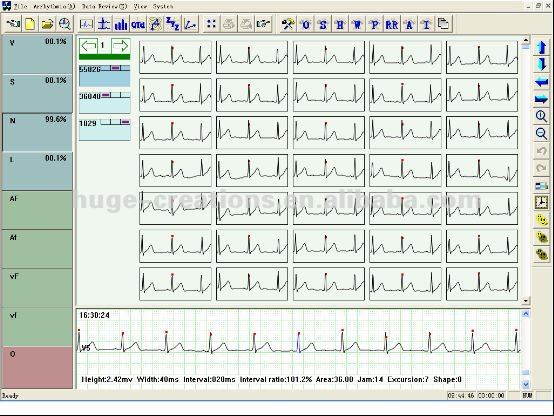Viewport: 554px width, 416px height.
Task: Select the O category red panel
Action: click(x=37, y=367)
